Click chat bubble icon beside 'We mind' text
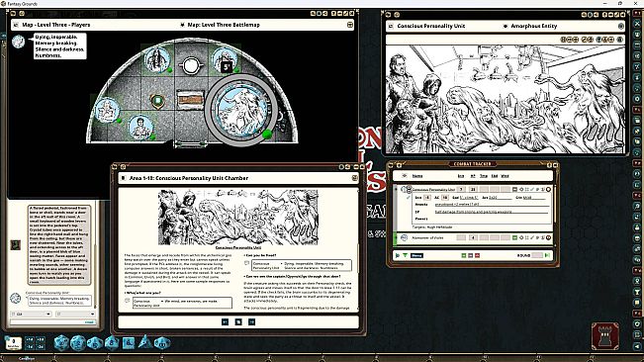644x362 pixels. point(128,301)
